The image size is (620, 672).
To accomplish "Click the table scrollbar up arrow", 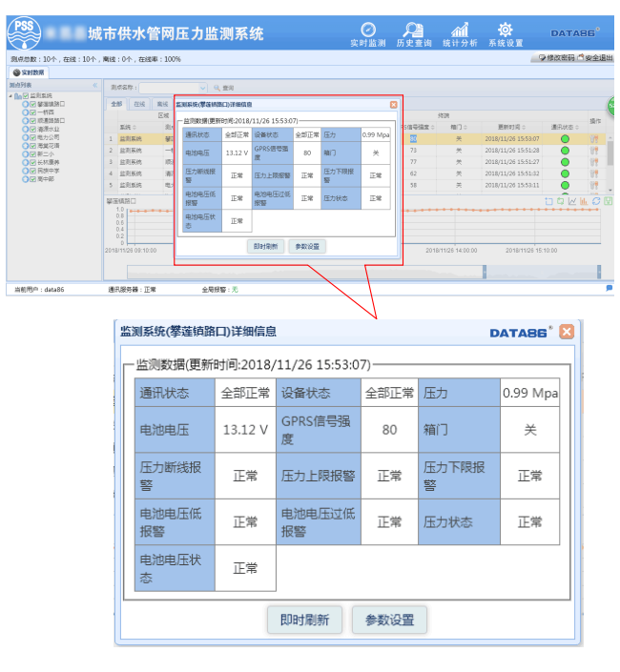I will (x=610, y=137).
